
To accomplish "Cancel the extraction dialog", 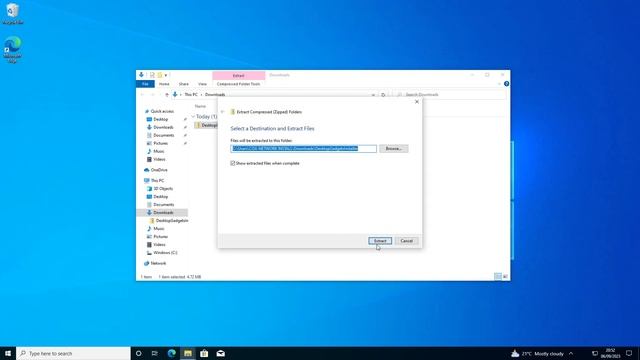I will pos(407,241).
